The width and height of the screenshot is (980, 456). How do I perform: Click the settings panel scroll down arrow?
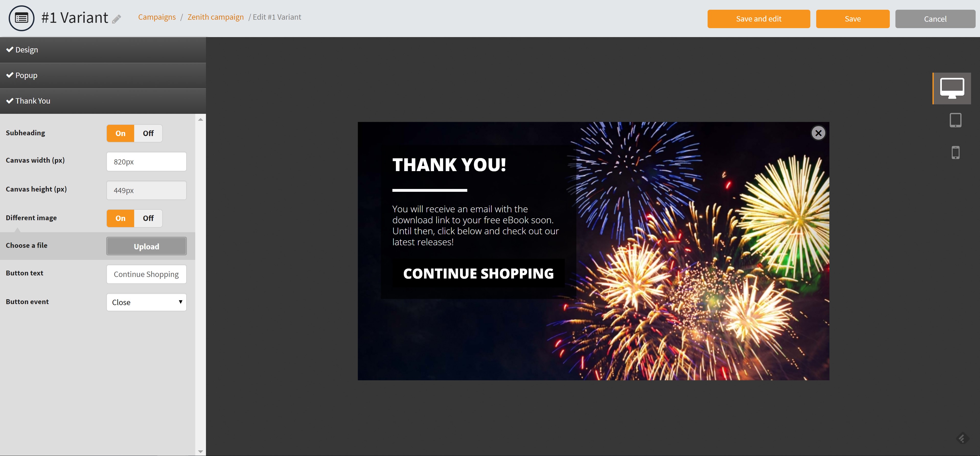[x=201, y=451]
